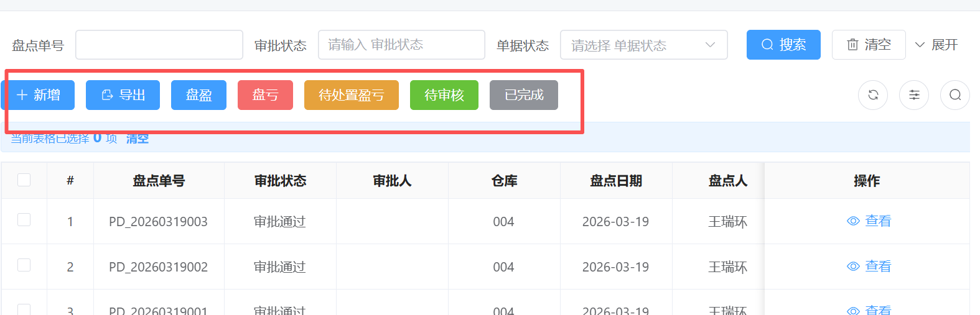Select the orange 待处置盈亏 button
Screen dimensions: 980x315
point(351,95)
